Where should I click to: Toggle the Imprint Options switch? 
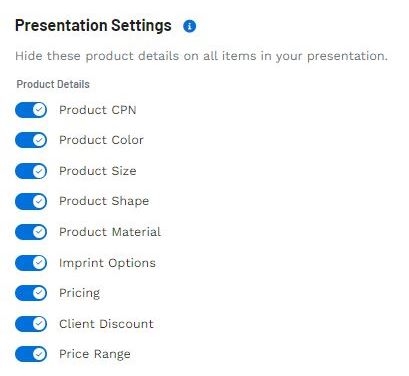[31, 263]
